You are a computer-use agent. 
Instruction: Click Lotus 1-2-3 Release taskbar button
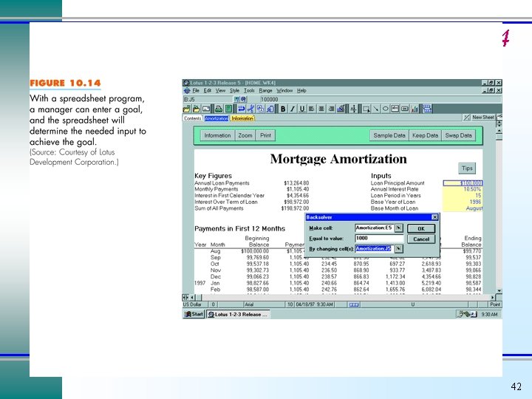(238, 315)
